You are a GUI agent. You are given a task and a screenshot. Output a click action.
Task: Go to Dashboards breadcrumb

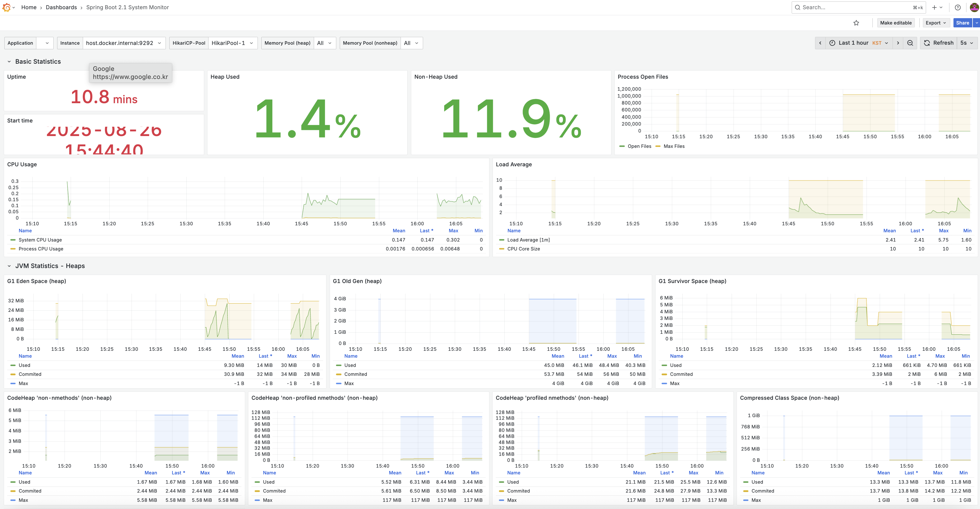click(x=61, y=7)
